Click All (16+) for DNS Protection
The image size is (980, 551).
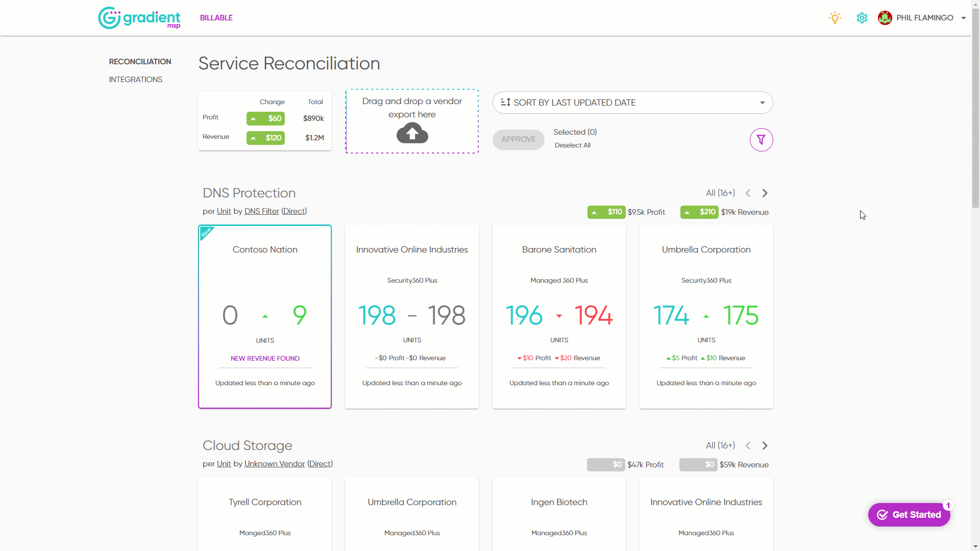[x=720, y=193]
